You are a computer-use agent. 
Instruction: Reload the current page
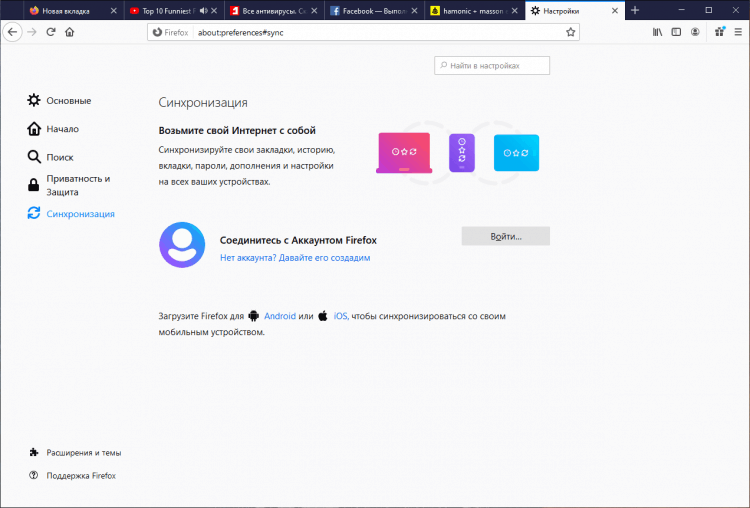(51, 32)
